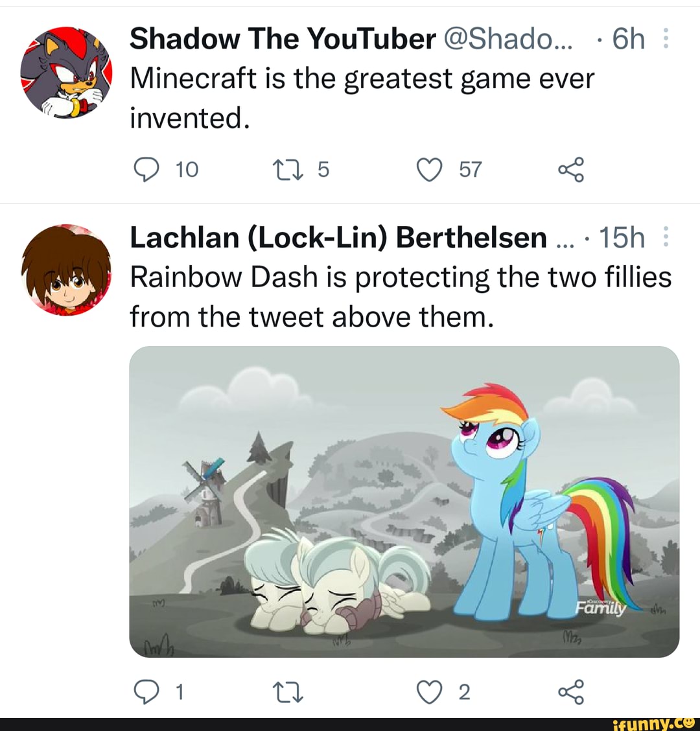Like the Minecraft tweet with 57 likes
Image resolution: width=700 pixels, height=731 pixels.
pyautogui.click(x=428, y=170)
